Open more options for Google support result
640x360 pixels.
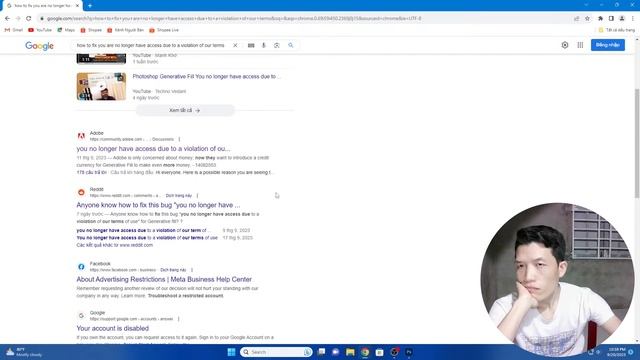point(179,319)
